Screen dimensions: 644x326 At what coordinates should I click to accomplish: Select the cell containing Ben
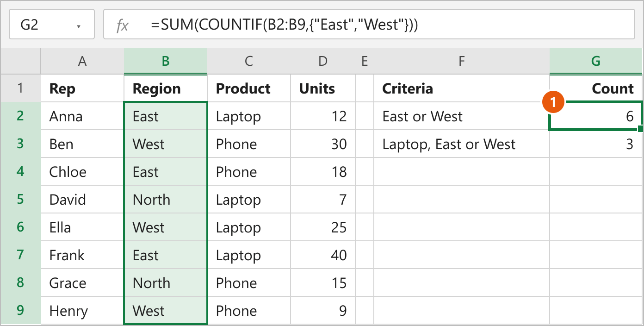[x=82, y=144]
